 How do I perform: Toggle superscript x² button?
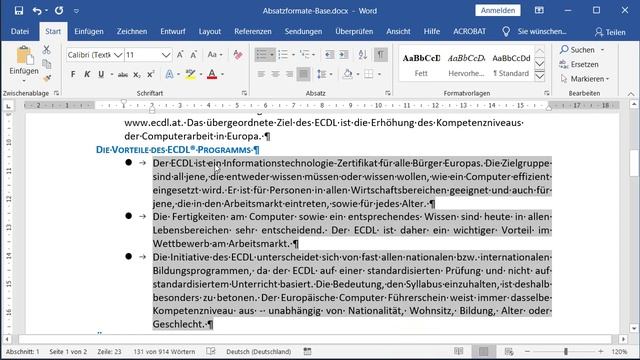[151, 74]
